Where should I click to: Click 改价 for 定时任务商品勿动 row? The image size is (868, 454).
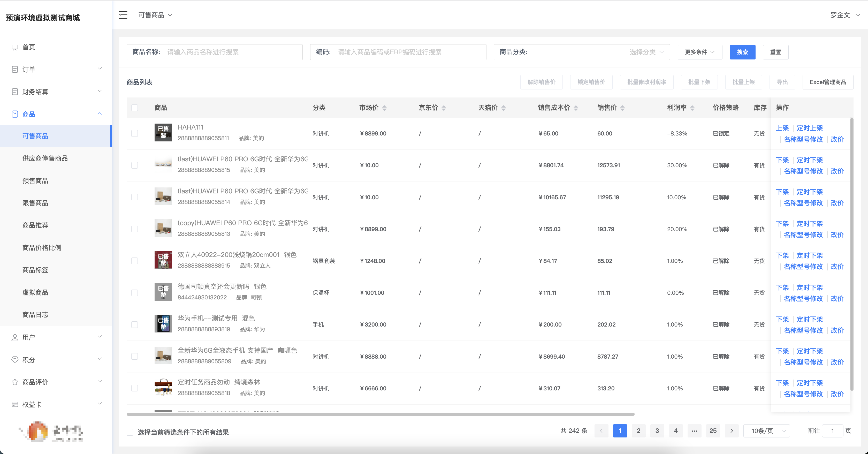pos(837,394)
